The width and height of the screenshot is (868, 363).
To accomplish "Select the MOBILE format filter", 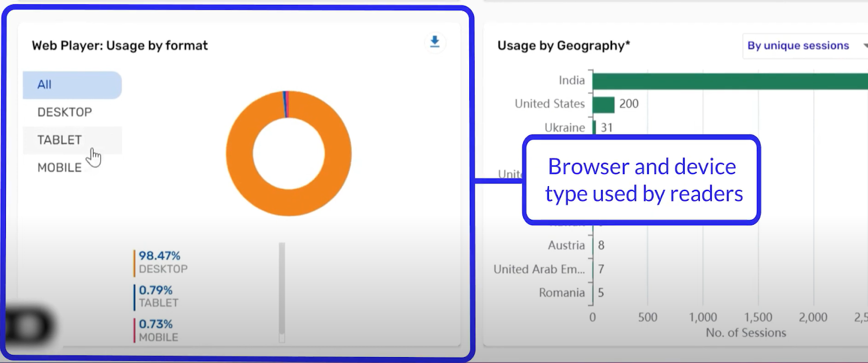I will [x=72, y=168].
